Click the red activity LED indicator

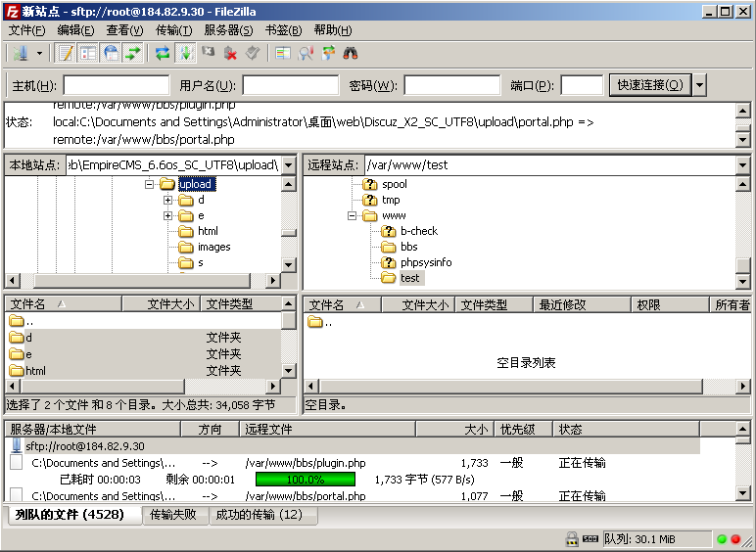click(x=735, y=539)
